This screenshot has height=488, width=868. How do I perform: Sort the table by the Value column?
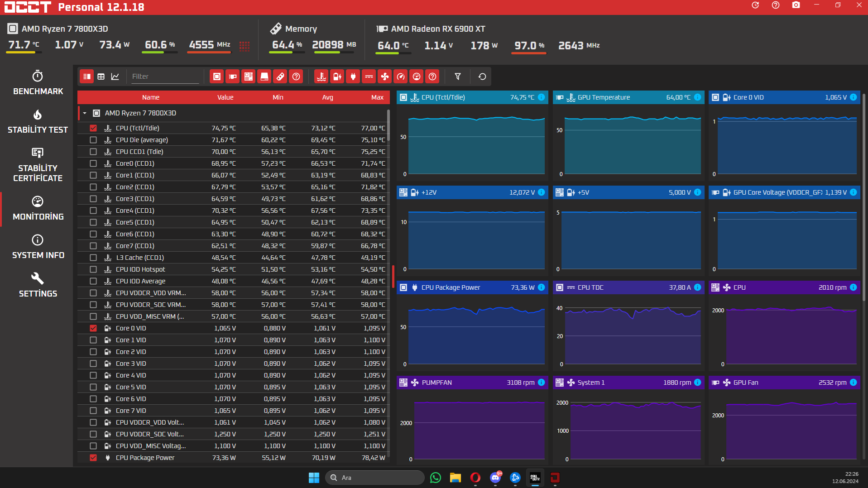225,97
